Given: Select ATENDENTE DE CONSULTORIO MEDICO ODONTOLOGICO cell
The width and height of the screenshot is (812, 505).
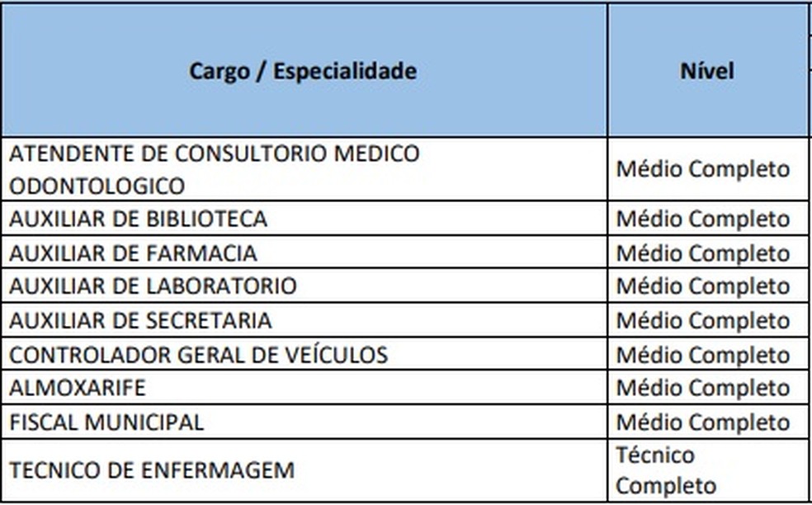Looking at the screenshot, I should click(215, 169).
